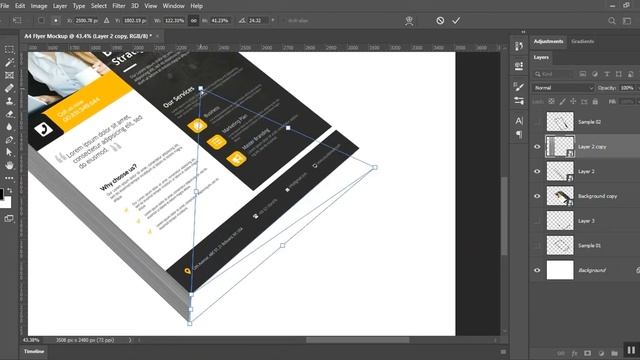
Task: Filter layers by adjustment layers icon
Action: tap(595, 74)
